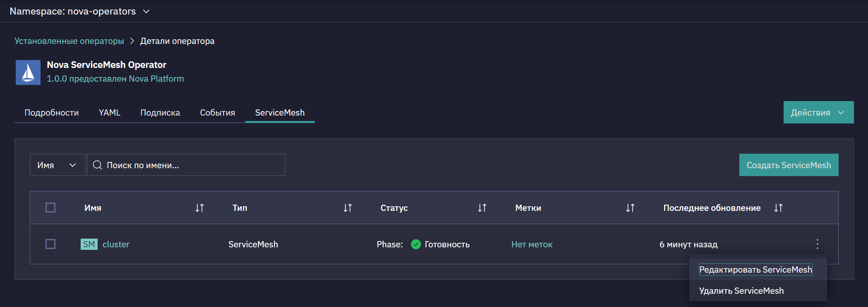Click the ServiceMesh type cell in cluster row

(x=253, y=244)
